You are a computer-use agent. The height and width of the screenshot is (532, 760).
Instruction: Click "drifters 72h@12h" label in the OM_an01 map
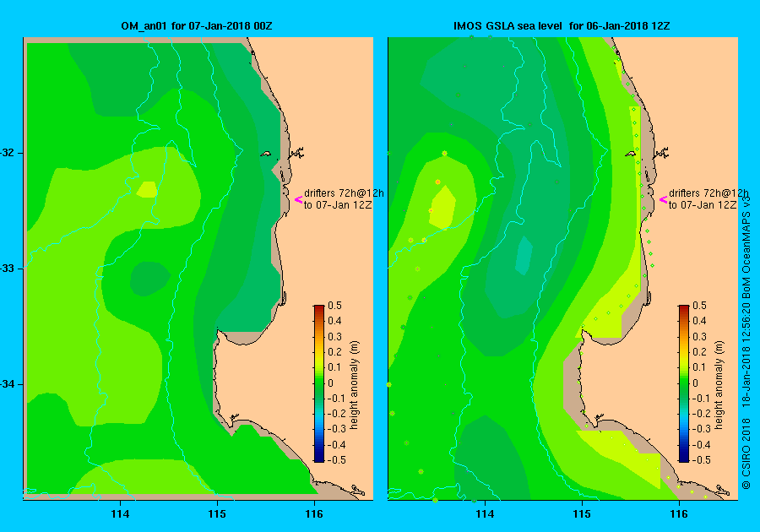click(344, 193)
